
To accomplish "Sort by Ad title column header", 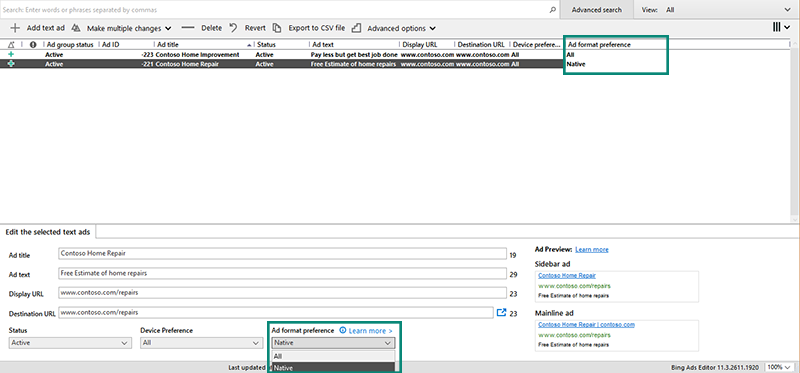I will 168,45.
